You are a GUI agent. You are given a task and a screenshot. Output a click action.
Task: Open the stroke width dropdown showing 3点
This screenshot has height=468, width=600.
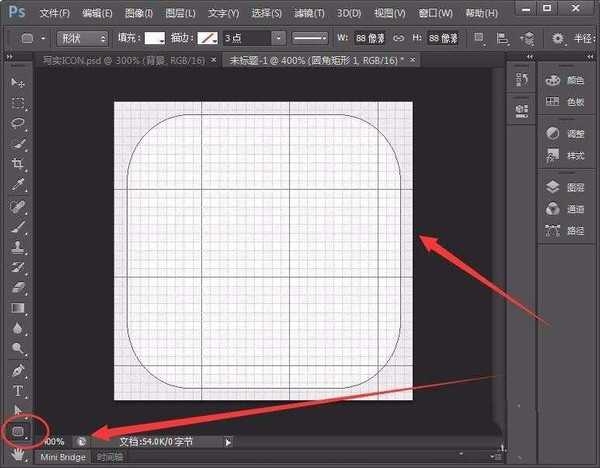pos(250,38)
